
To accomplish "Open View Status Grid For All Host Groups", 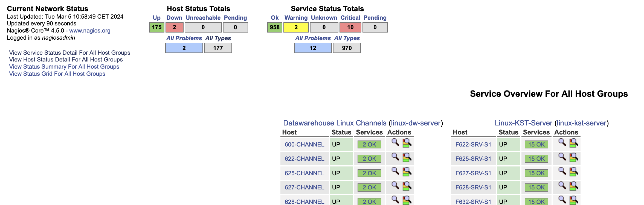I will tap(57, 74).
